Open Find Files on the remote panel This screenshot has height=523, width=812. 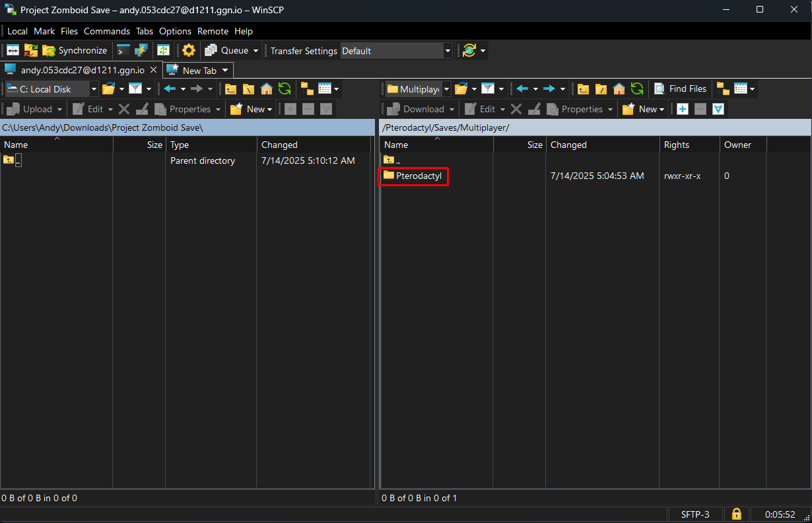680,88
